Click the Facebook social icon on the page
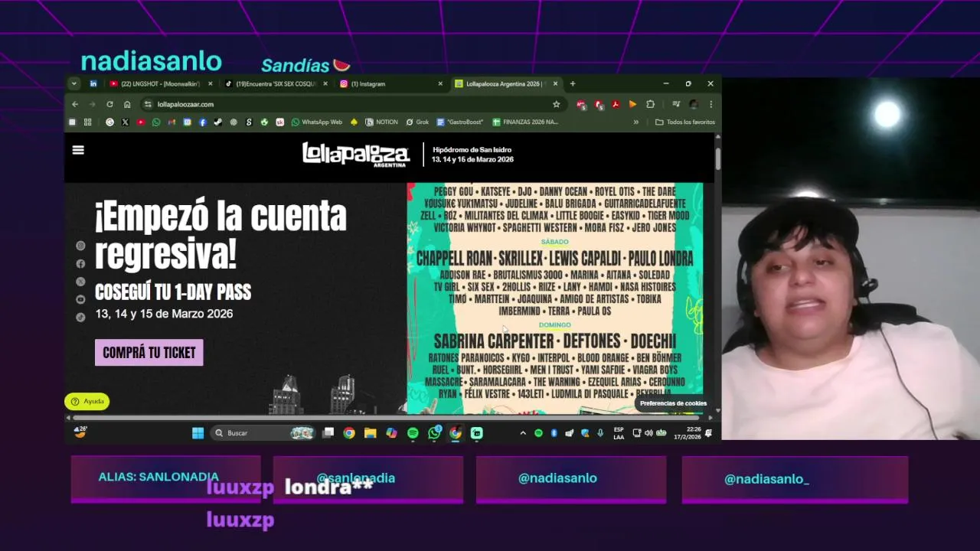Viewport: 980px width, 551px height. (80, 263)
